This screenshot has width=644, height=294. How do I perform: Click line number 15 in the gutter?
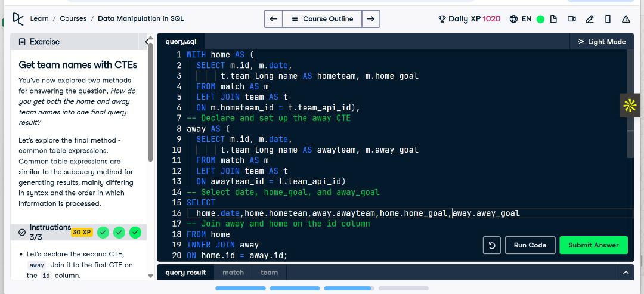[x=177, y=202]
